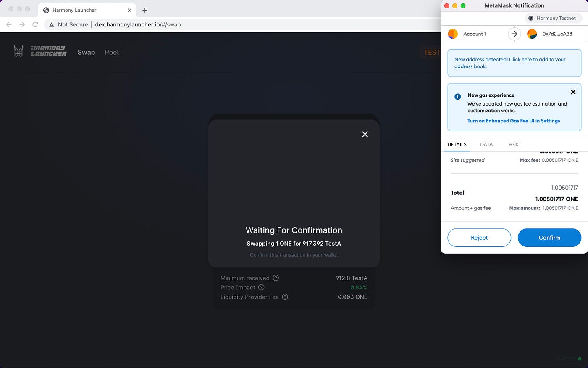Click the 912.8 TestA minimum received value
The height and width of the screenshot is (368, 588).
(352, 278)
